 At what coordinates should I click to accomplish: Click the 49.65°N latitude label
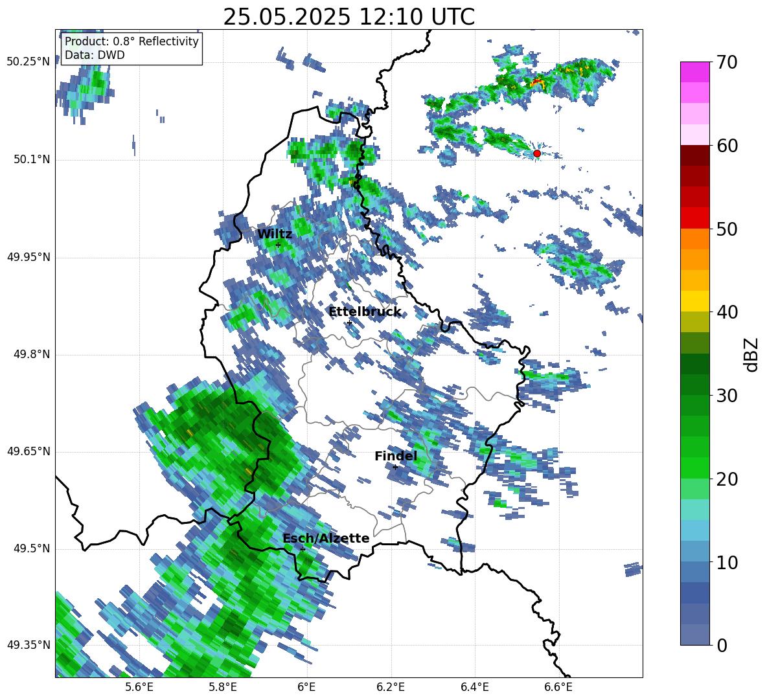coord(29,451)
